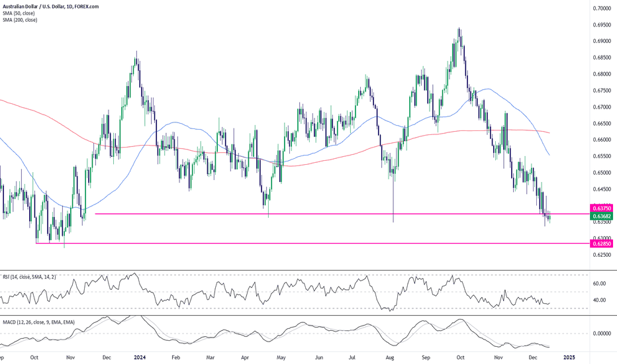Click the 0.69000 price axis label
The height and width of the screenshot is (364, 617).
[x=602, y=41]
